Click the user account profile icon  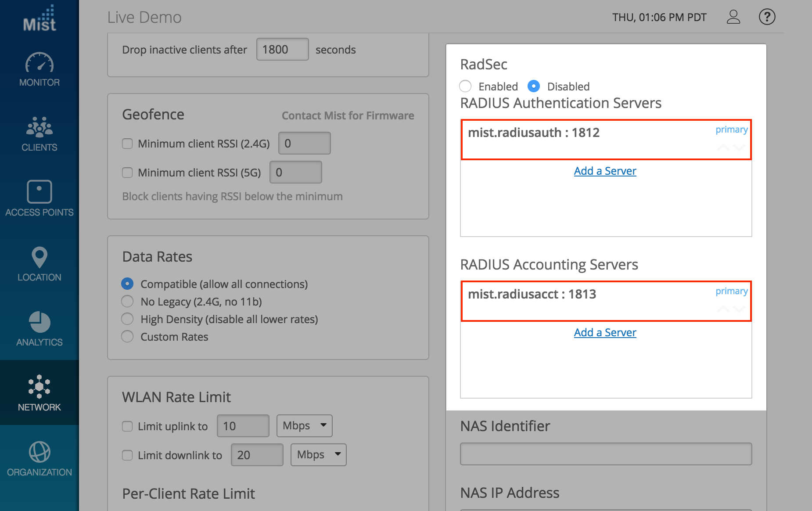point(733,17)
